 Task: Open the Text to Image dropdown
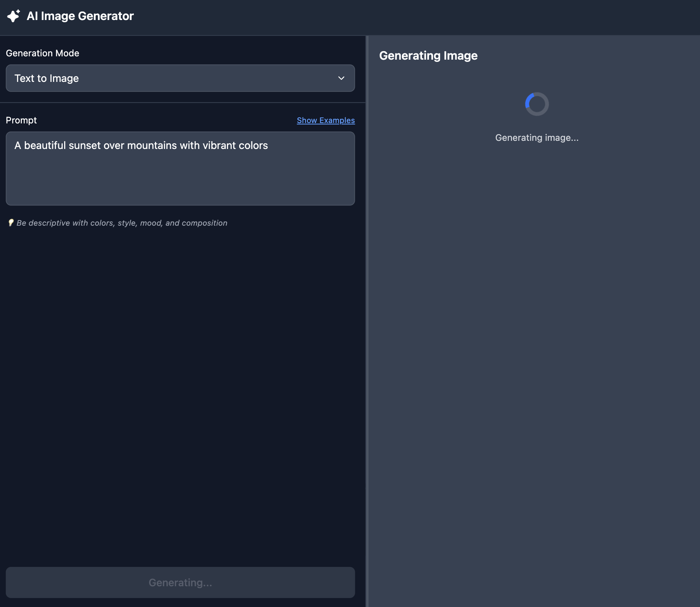(180, 78)
